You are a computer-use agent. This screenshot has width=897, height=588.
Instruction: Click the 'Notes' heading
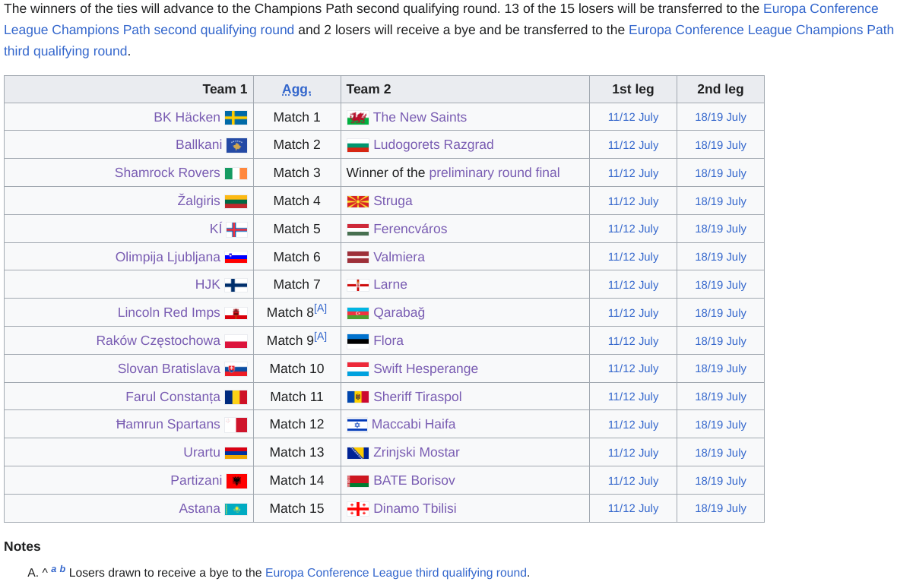(22, 547)
